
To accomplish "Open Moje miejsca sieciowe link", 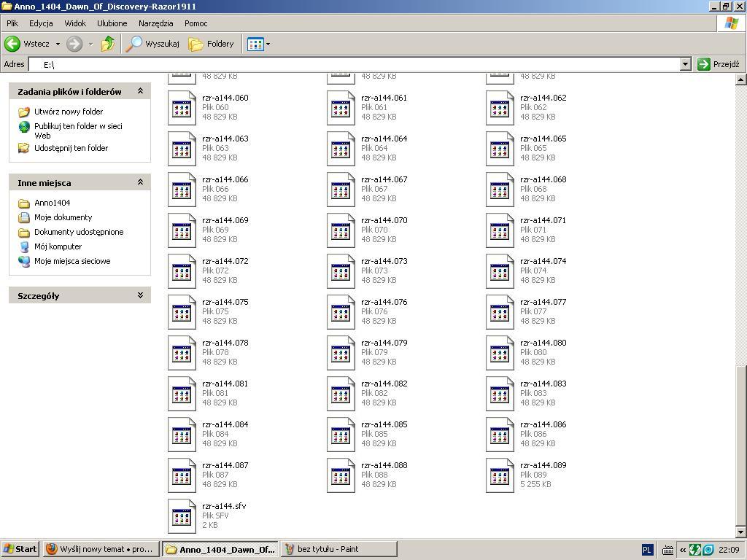I will tap(72, 262).
